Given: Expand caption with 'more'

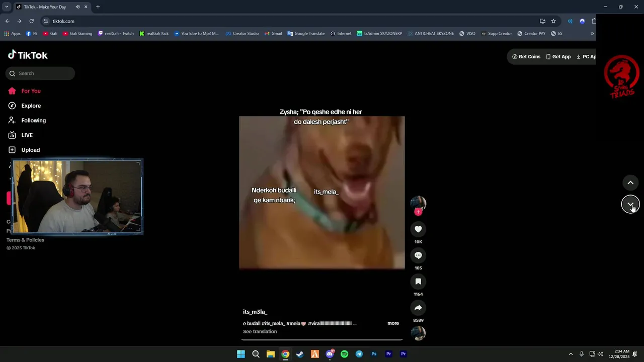Looking at the screenshot, I should (x=393, y=323).
